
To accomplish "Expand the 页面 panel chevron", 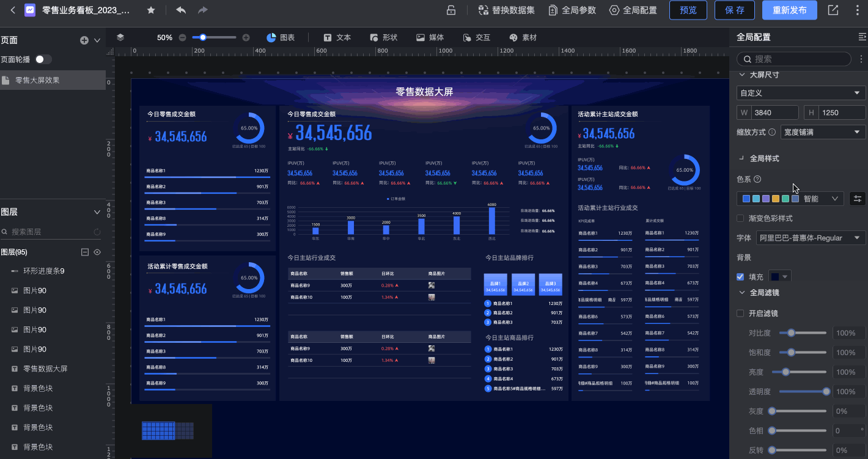I will click(97, 40).
